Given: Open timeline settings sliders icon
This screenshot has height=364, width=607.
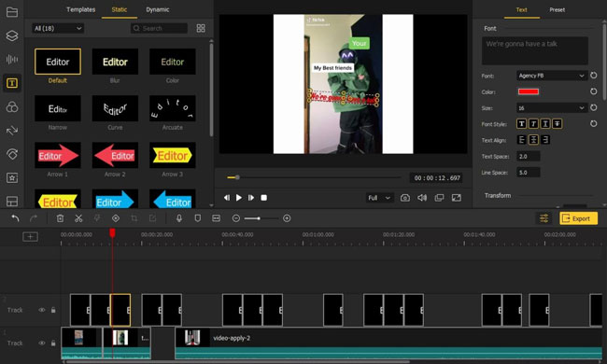Looking at the screenshot, I should click(543, 218).
